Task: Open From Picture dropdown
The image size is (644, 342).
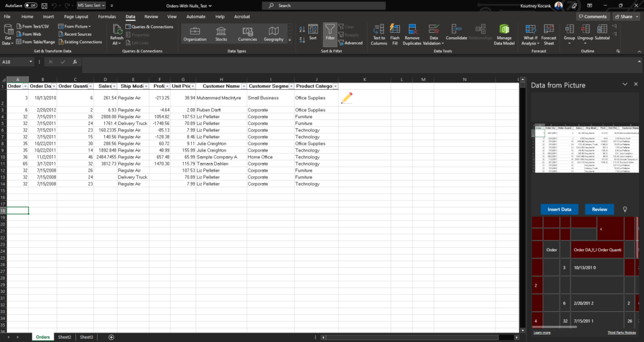Action: click(x=74, y=26)
